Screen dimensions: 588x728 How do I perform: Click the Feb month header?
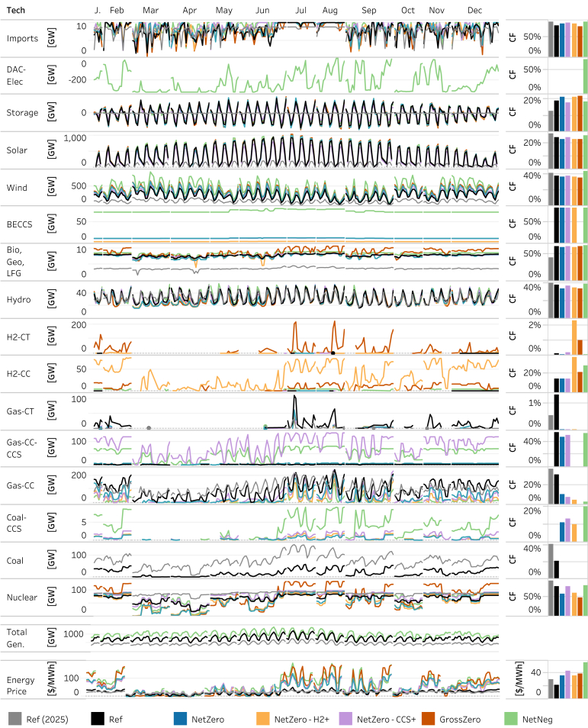coord(117,10)
